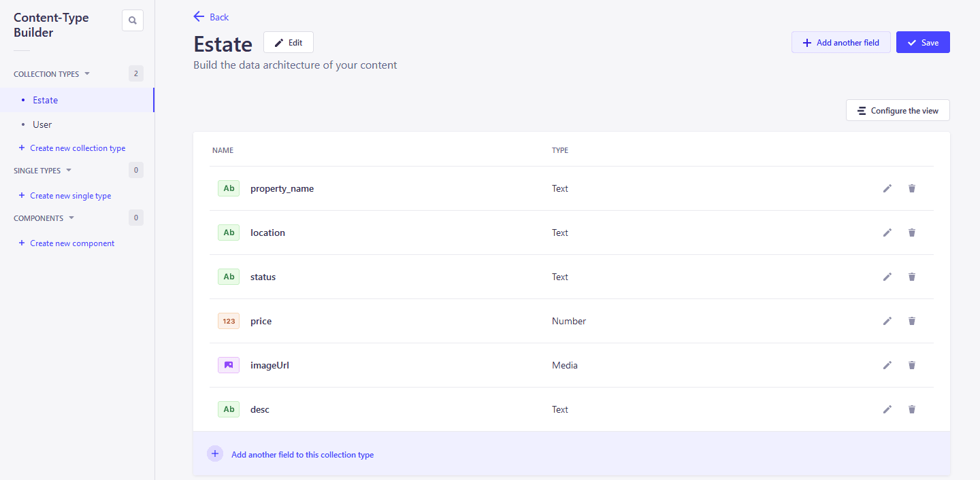This screenshot has height=480, width=980.
Task: Edit the status field with pencil icon
Action: [x=887, y=277]
